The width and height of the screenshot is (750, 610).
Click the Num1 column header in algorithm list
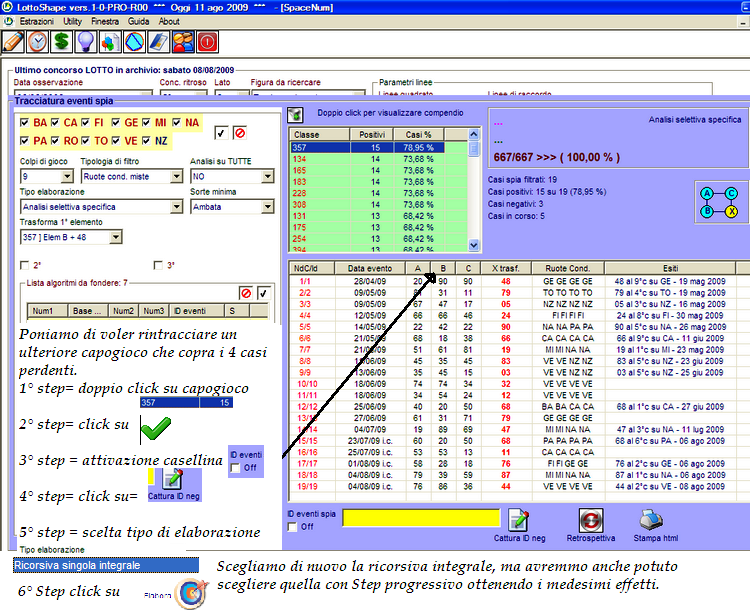[47, 311]
